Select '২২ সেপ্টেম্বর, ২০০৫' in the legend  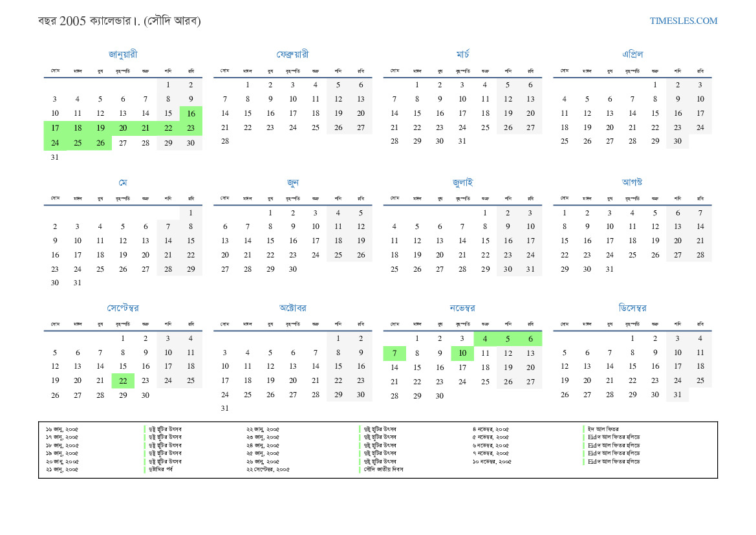268,469
